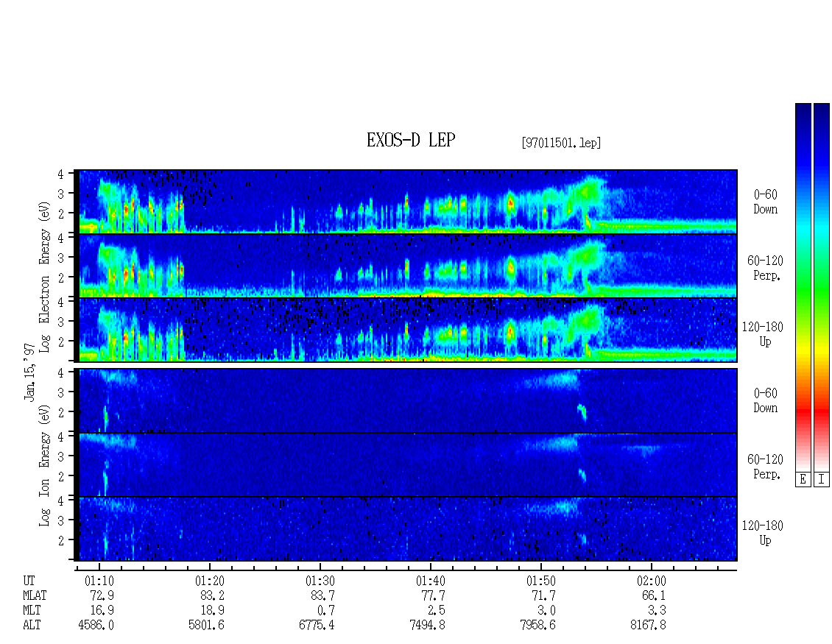This screenshot has width=832, height=644.
Task: Click the EXOS-D LEP plot title
Action: point(411,140)
